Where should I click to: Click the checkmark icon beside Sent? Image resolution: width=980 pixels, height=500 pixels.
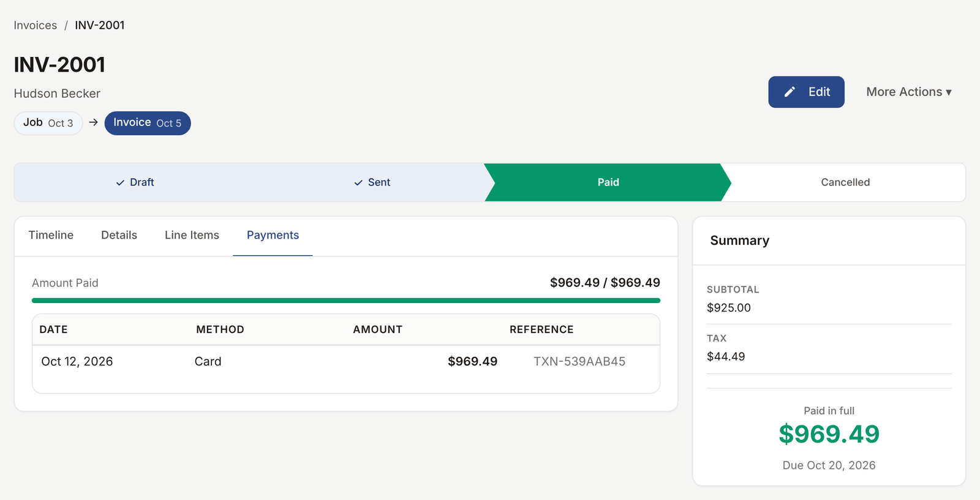(x=358, y=182)
